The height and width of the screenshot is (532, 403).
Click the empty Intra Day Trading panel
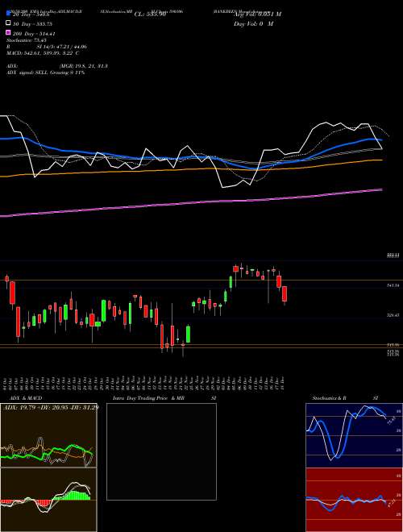(x=161, y=451)
